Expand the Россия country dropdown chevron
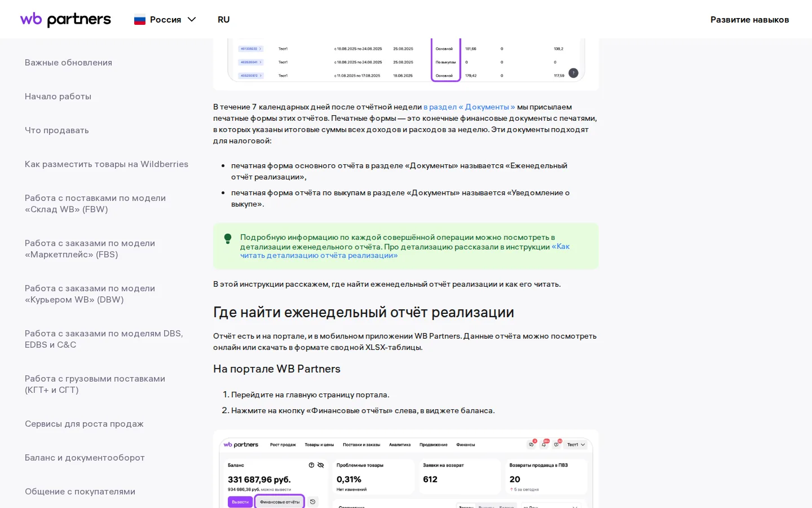812x508 pixels. pyautogui.click(x=192, y=19)
